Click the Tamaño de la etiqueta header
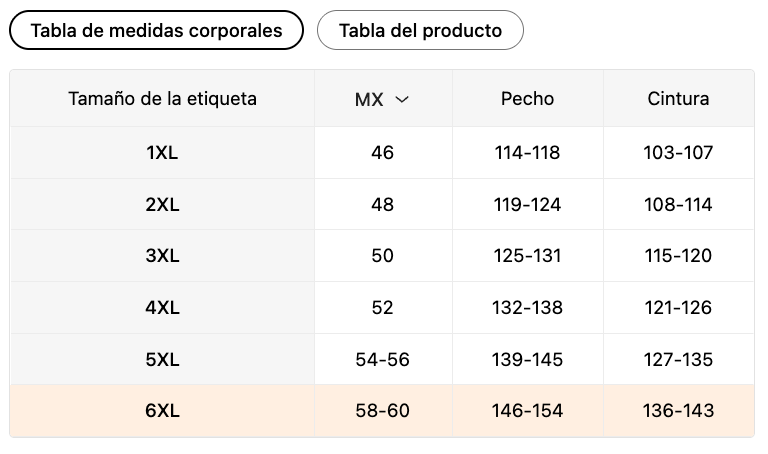Image resolution: width=768 pixels, height=454 pixels. 162,98
